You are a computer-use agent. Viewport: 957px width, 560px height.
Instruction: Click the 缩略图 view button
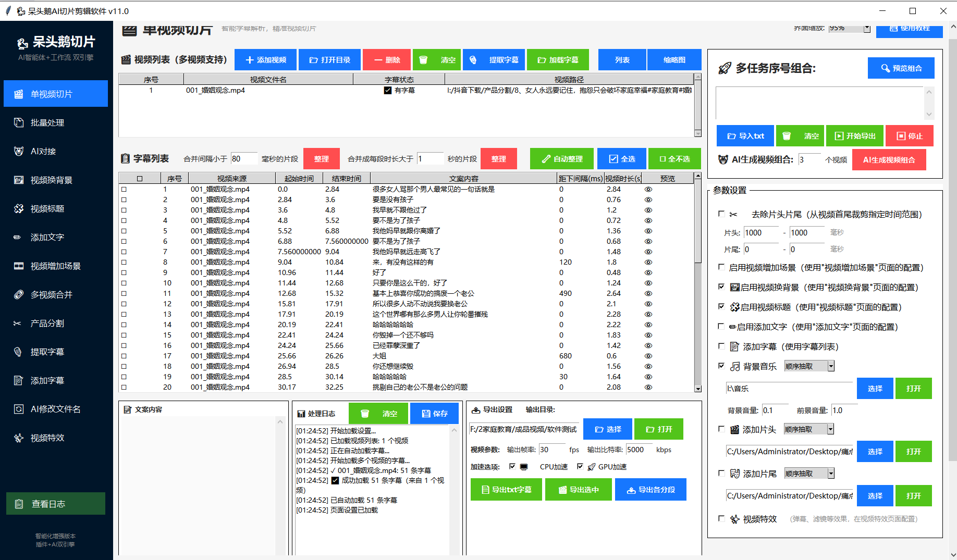pyautogui.click(x=674, y=60)
